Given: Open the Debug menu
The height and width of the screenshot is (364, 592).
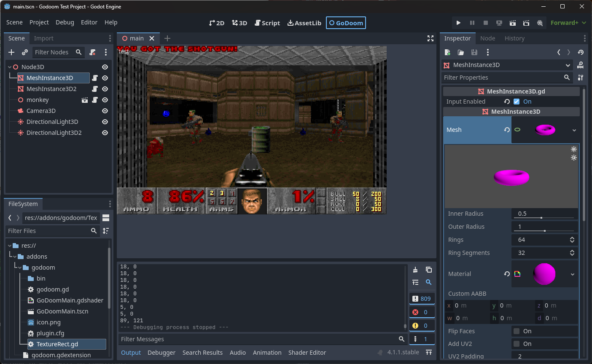Looking at the screenshot, I should click(x=65, y=22).
